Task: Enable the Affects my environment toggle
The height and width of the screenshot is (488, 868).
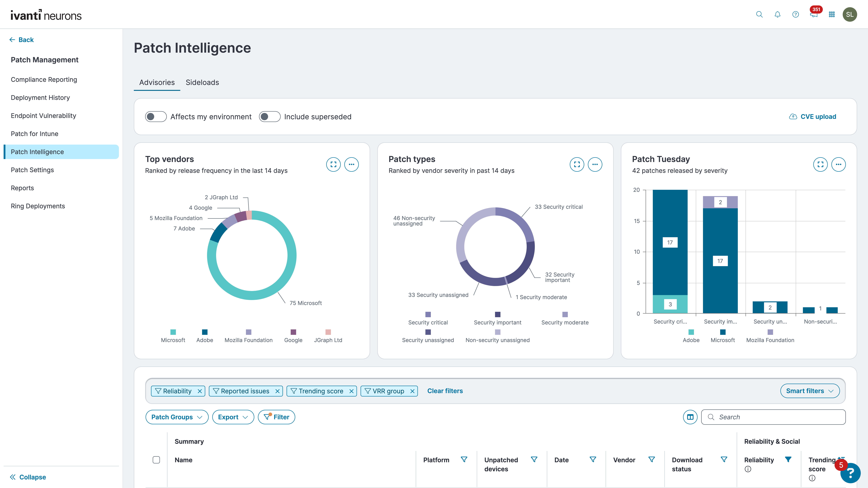Action: (x=156, y=117)
